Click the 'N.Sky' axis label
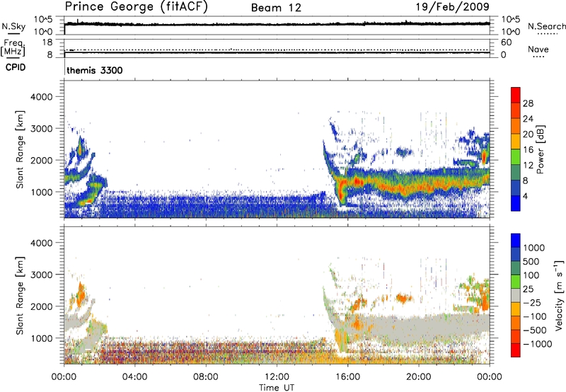The width and height of the screenshot is (566, 392). point(13,26)
